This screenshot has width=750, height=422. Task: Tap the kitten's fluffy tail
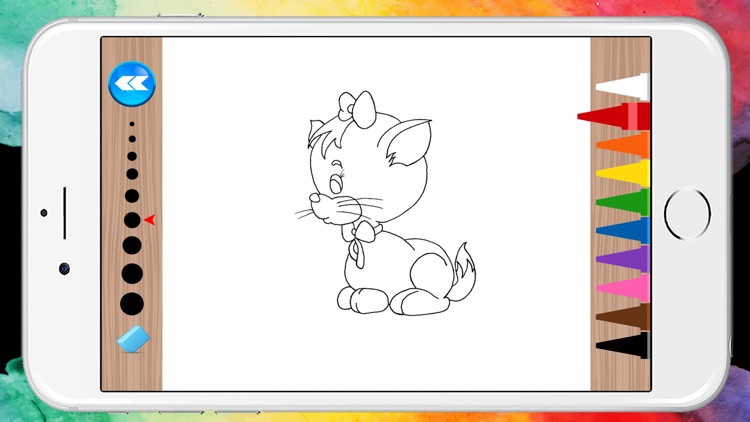click(x=463, y=274)
